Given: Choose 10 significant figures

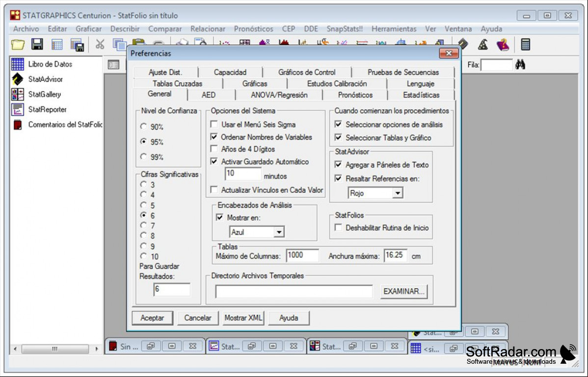Looking at the screenshot, I should 144,256.
